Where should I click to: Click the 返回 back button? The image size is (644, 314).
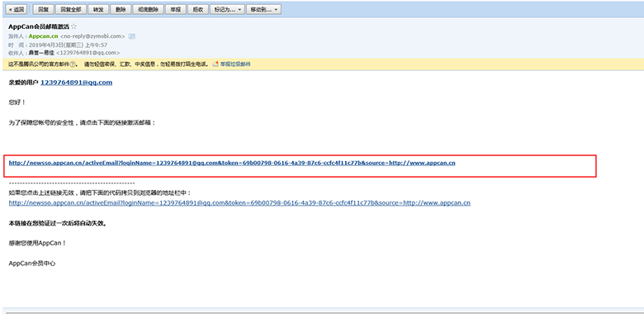point(16,9)
